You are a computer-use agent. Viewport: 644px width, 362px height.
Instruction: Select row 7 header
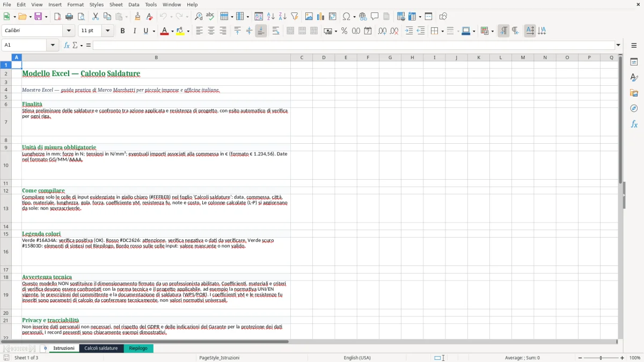point(6,122)
